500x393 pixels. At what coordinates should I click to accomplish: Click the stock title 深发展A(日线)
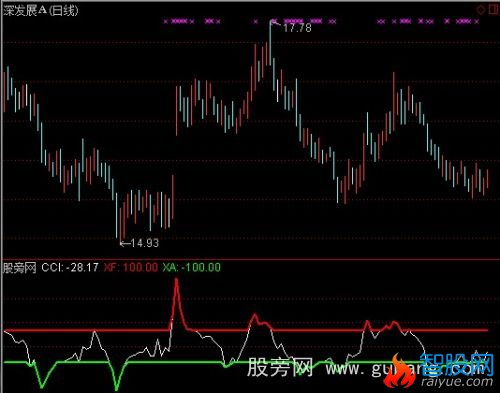[x=41, y=11]
